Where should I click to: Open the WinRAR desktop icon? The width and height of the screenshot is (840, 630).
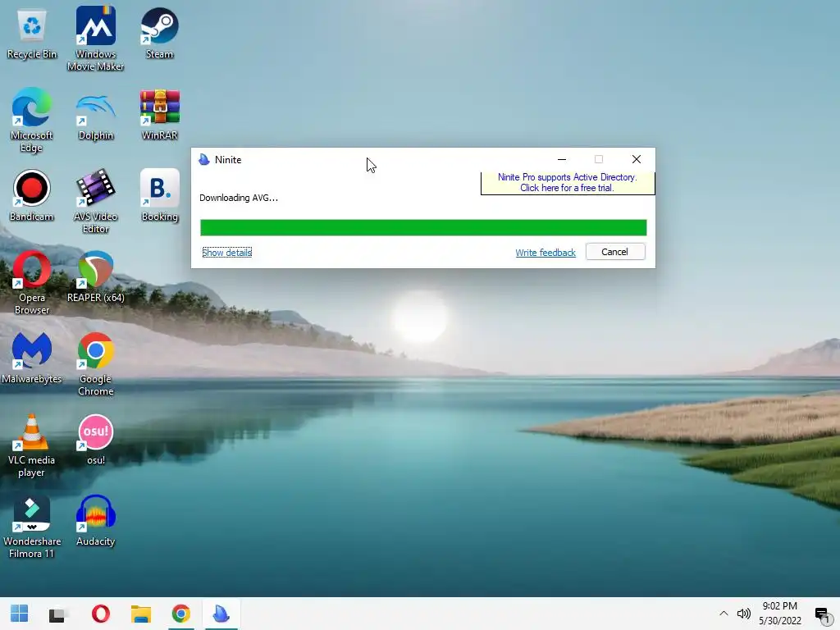pos(159,115)
